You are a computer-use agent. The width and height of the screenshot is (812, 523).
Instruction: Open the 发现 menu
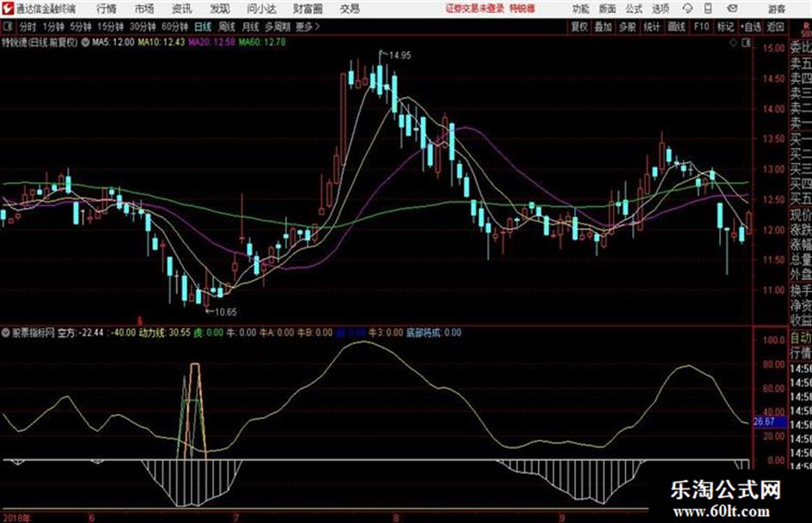(220, 9)
